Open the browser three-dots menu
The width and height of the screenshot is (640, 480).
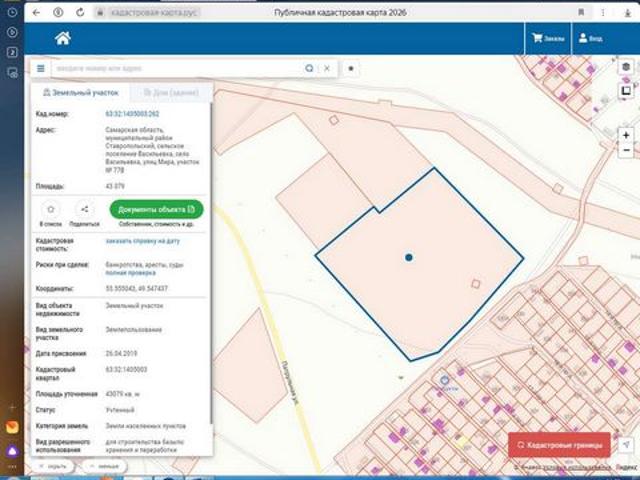click(603, 13)
